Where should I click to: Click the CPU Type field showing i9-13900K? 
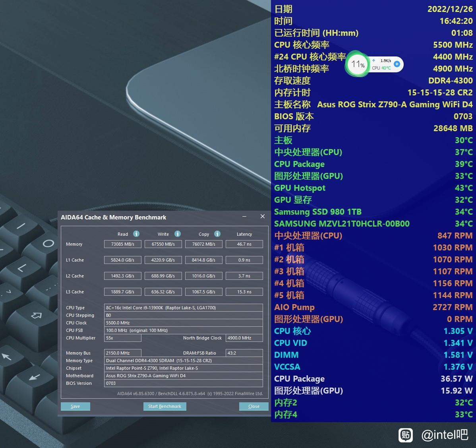click(183, 308)
